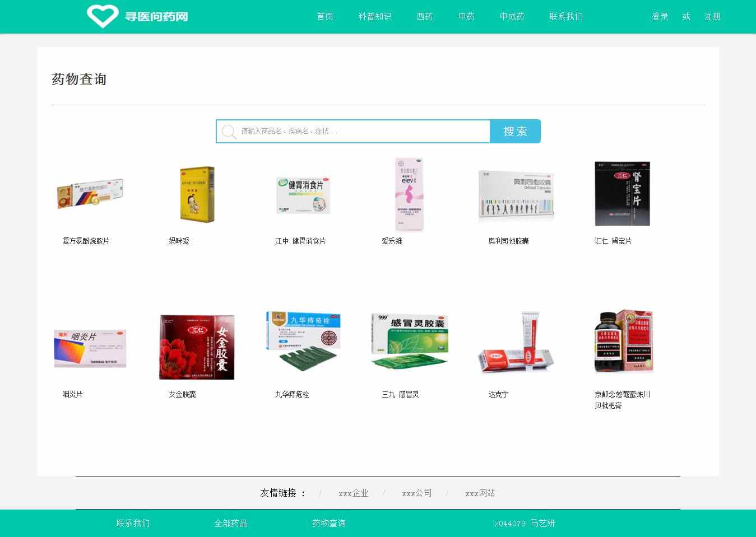Click the 达克宁 name text

(498, 394)
